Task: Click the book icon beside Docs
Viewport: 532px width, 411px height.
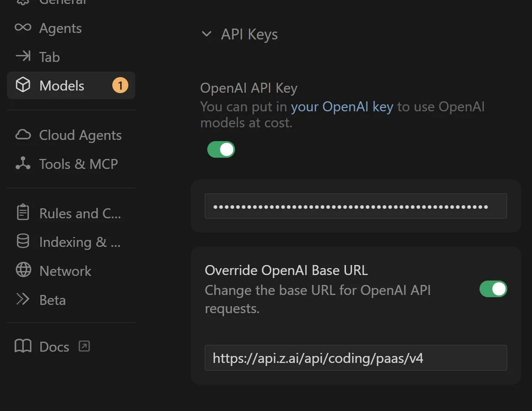Action: coord(23,346)
